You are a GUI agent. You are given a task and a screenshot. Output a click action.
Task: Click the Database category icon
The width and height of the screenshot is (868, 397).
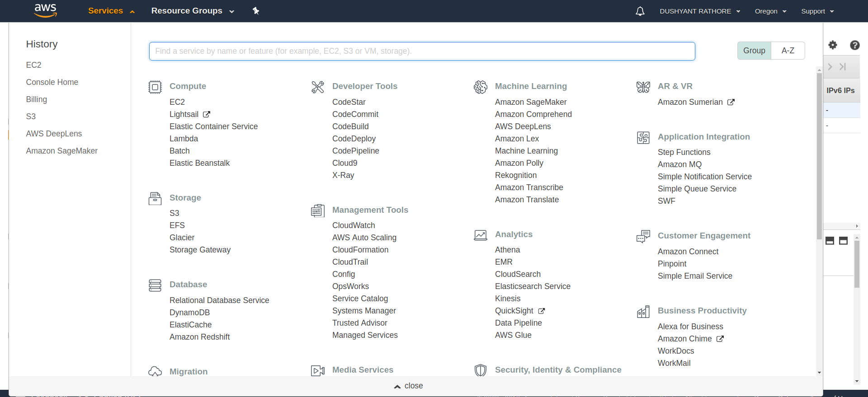(x=155, y=285)
